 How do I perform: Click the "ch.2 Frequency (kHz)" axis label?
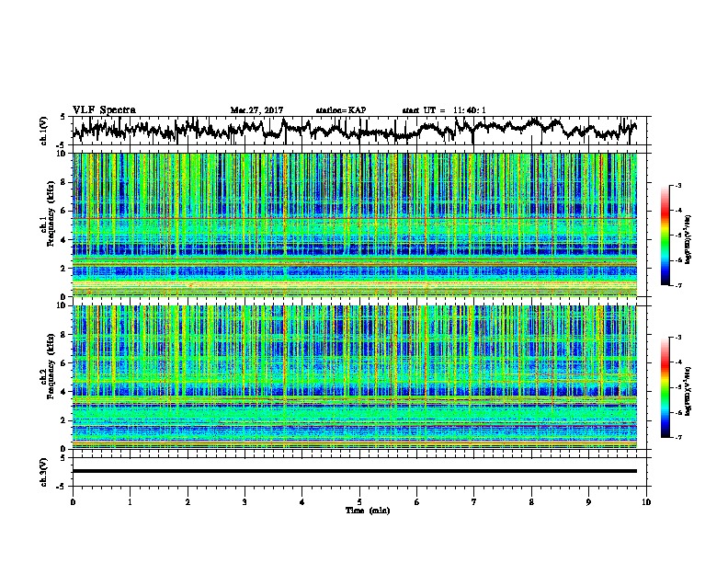pos(47,366)
